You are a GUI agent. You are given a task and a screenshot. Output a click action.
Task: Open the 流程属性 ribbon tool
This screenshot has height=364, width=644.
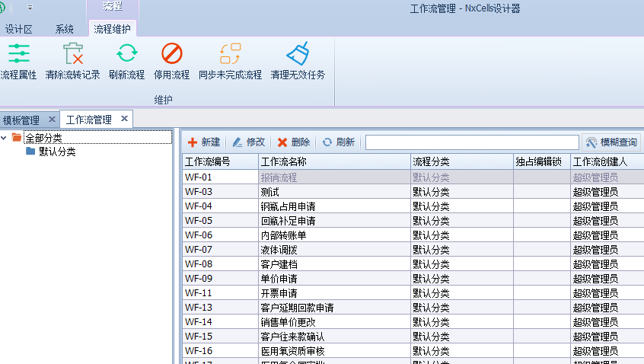18,61
